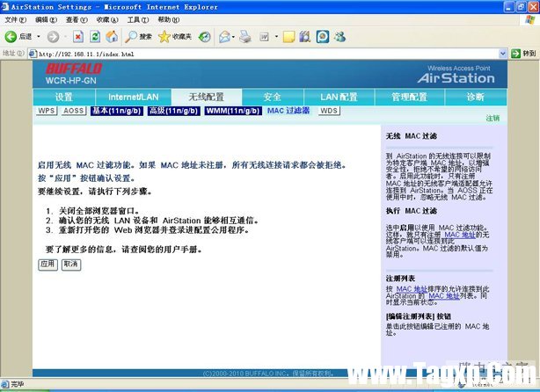The width and height of the screenshot is (540, 392).
Task: Click the BUFFALO logo
Action: (74, 69)
